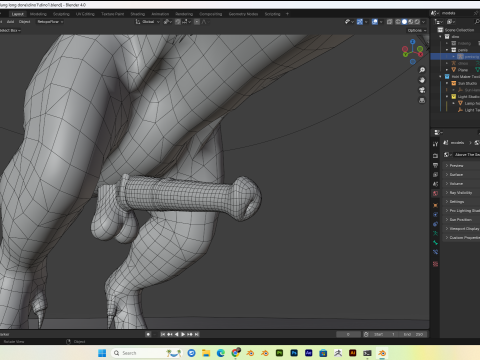
Task: Open the Texture Paint workspace tab
Action: point(113,14)
